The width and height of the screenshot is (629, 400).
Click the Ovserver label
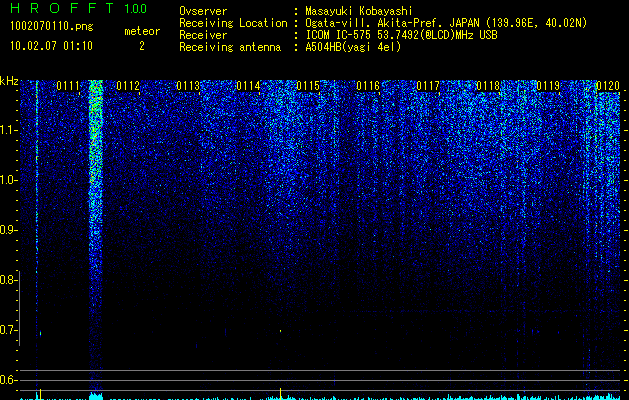[203, 11]
